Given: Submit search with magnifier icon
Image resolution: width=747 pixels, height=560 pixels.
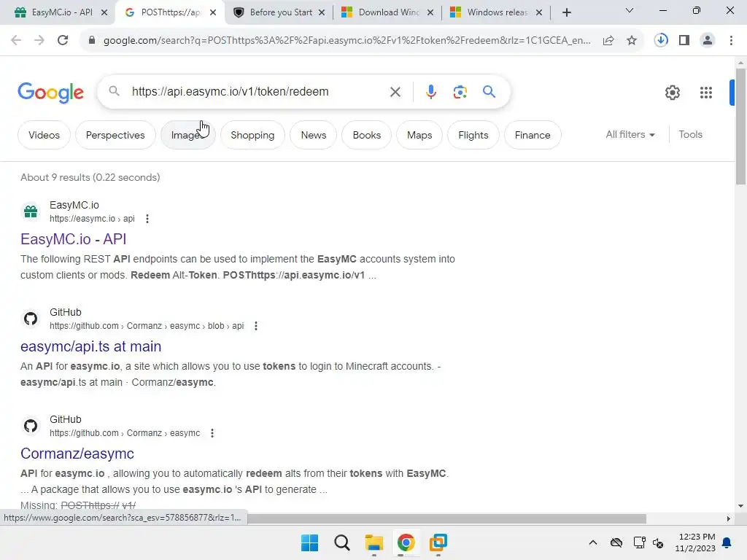Looking at the screenshot, I should pos(489,92).
